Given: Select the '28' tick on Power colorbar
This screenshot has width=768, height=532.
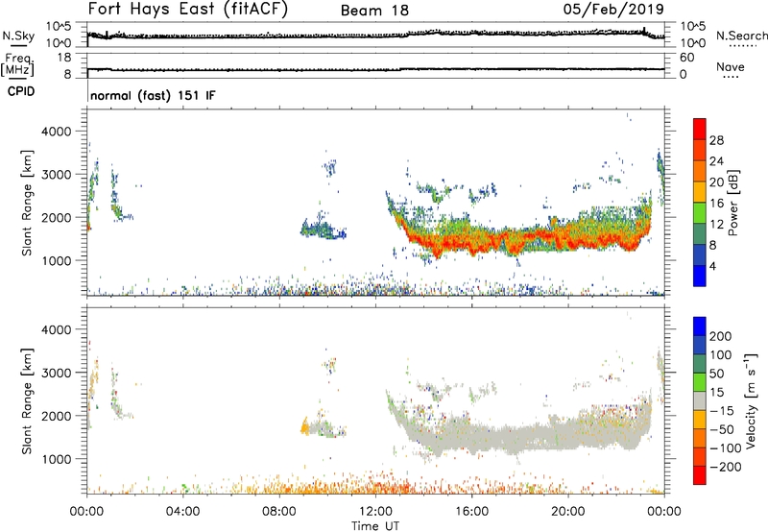Looking at the screenshot, I should click(x=716, y=140).
